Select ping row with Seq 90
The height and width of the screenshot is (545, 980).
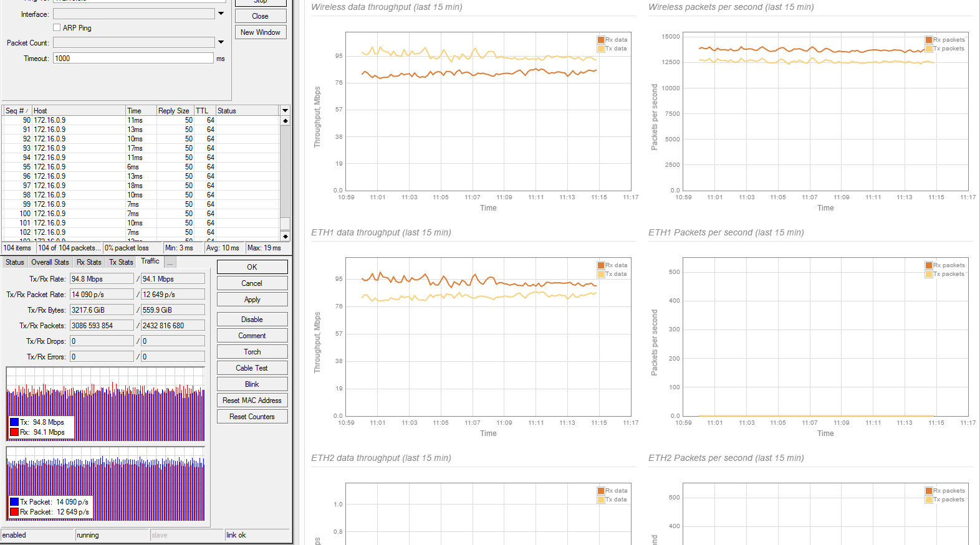coord(141,120)
